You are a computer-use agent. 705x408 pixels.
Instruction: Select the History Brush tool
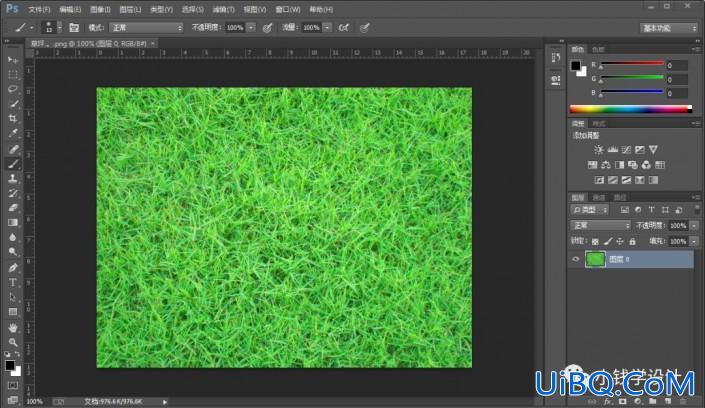(13, 193)
